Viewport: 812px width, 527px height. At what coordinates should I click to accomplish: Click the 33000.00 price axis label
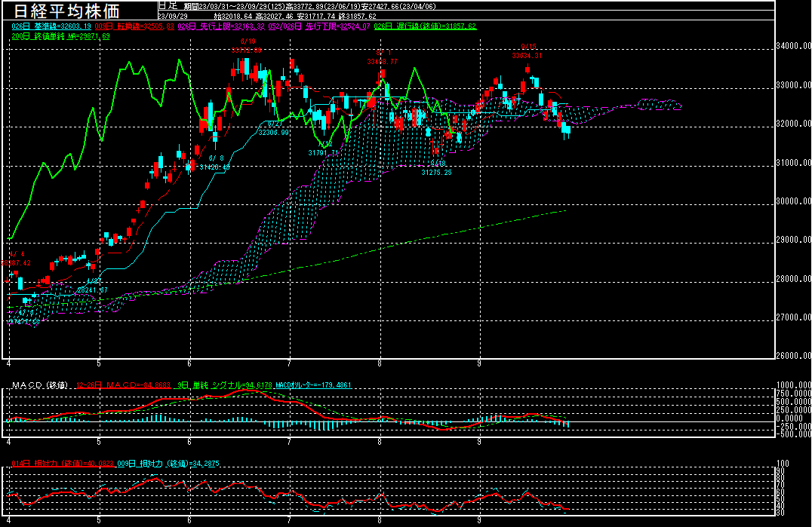(x=793, y=84)
